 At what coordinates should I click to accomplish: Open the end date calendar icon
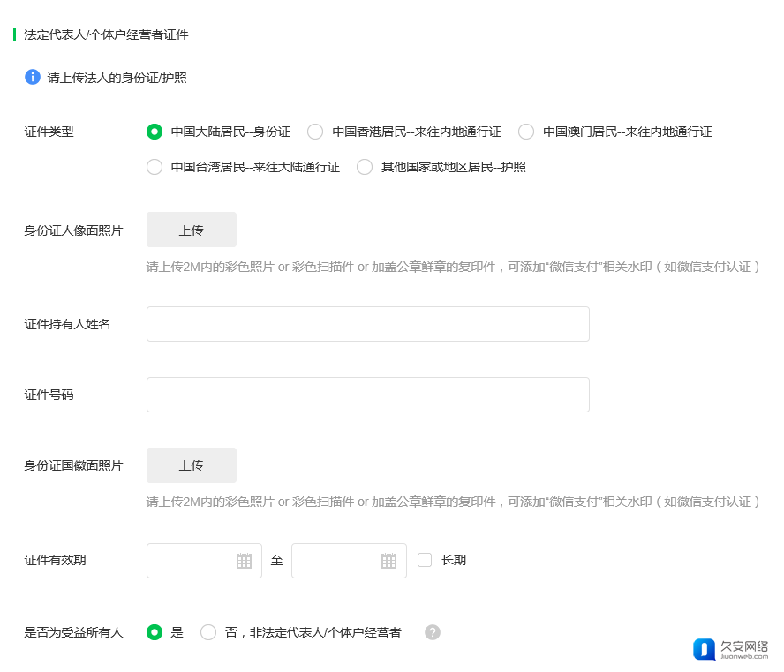pos(388,561)
